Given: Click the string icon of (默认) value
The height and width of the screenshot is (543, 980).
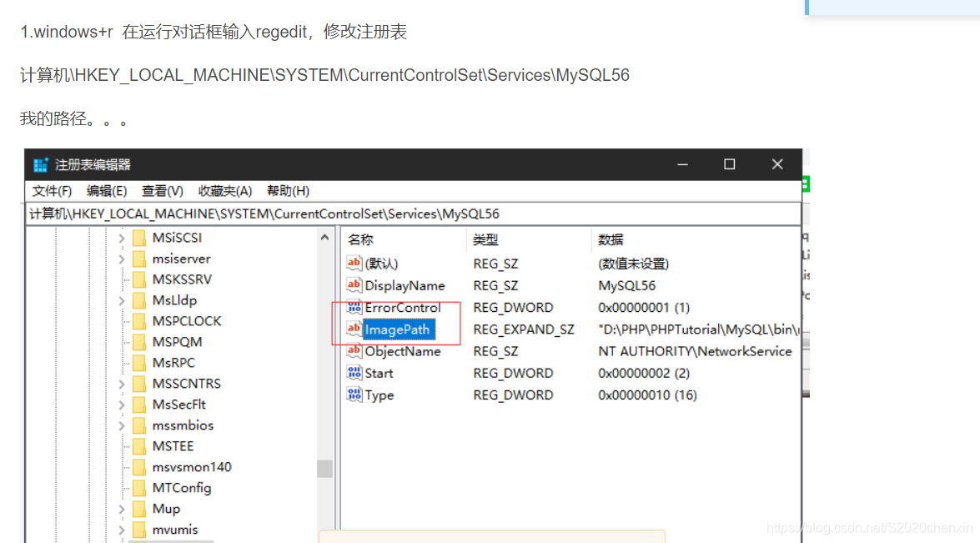Looking at the screenshot, I should 354,263.
